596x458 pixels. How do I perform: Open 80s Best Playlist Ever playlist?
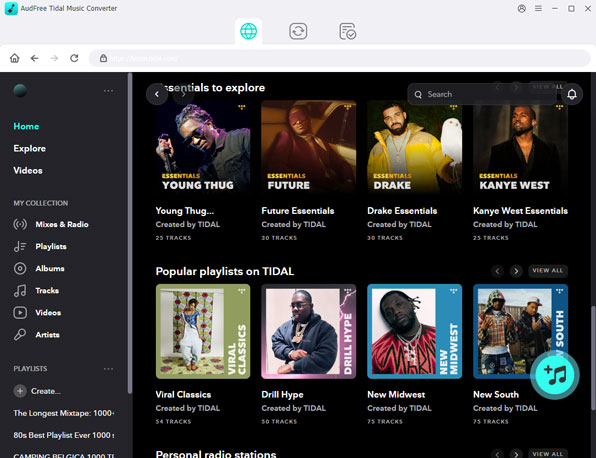pyautogui.click(x=64, y=435)
